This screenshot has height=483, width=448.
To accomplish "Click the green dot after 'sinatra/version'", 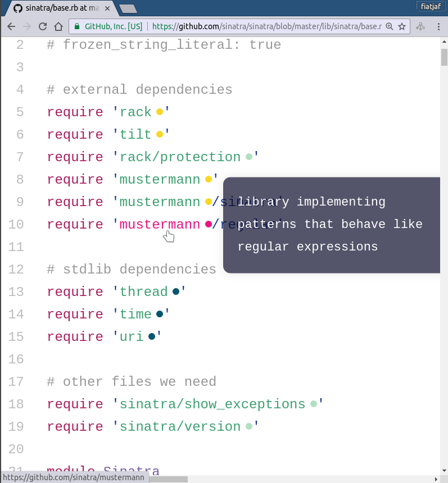I will [x=249, y=426].
